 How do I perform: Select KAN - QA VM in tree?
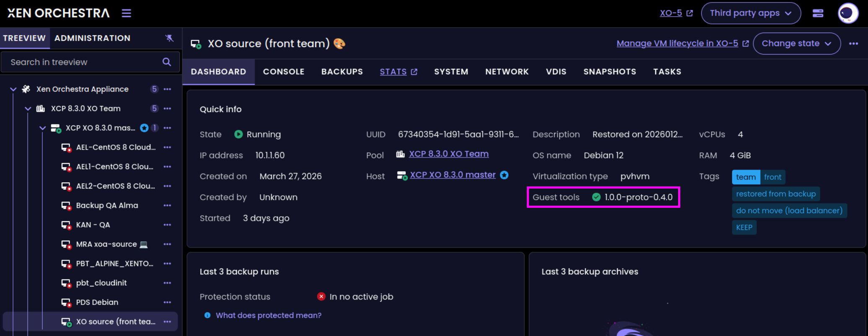(x=93, y=225)
